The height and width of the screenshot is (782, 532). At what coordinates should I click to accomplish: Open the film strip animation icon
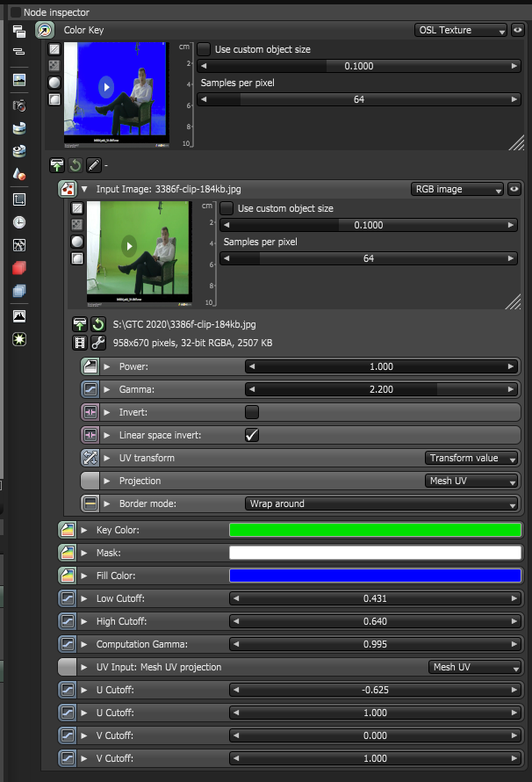coord(80,343)
